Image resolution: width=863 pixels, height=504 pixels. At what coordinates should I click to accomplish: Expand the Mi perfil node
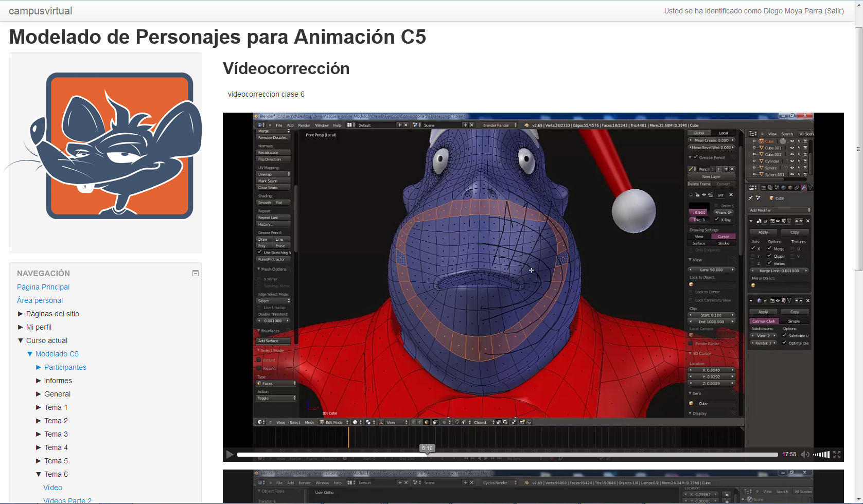coord(21,327)
